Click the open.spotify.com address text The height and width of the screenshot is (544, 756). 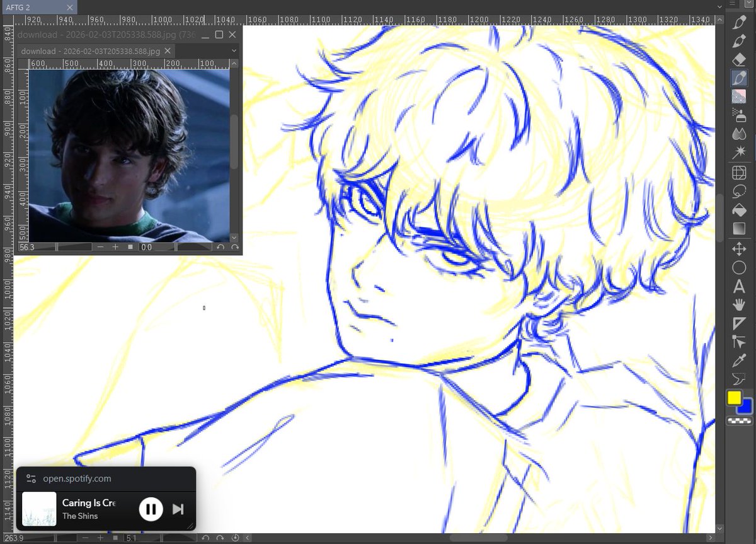(77, 478)
